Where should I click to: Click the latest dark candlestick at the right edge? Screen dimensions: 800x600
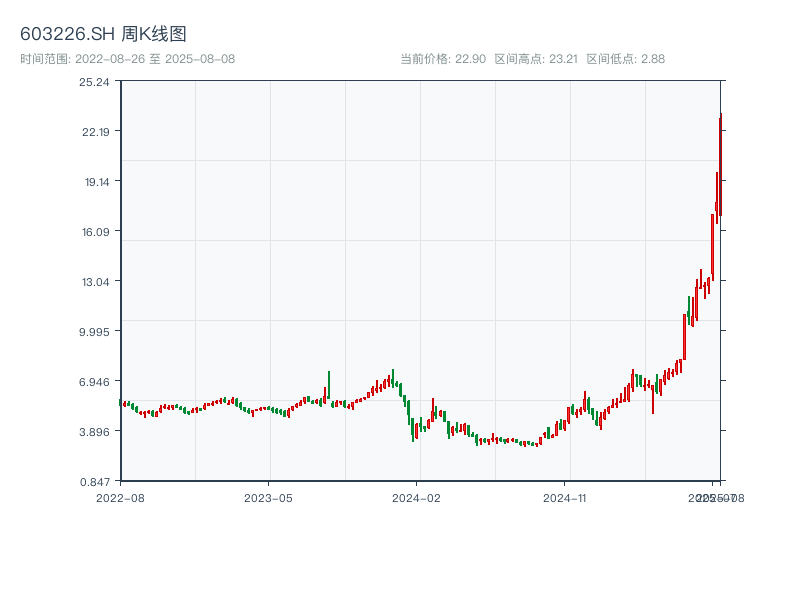720,165
